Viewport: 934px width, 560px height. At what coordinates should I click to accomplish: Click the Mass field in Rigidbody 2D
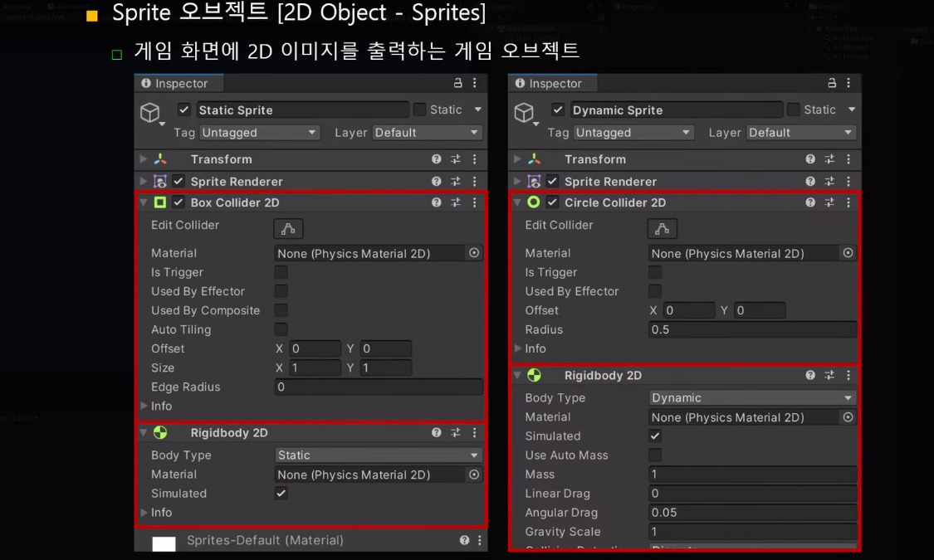752,475
